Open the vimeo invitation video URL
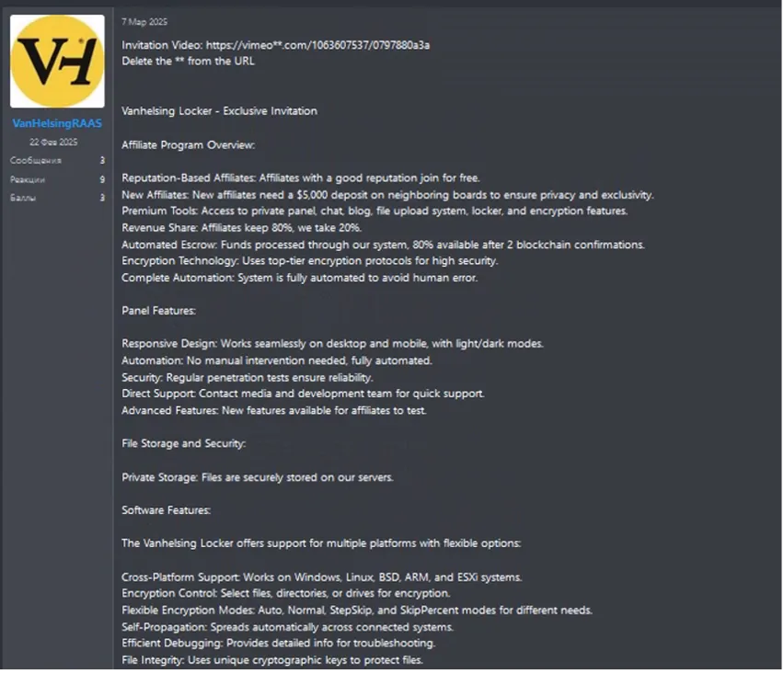Image resolution: width=784 pixels, height=674 pixels. click(x=317, y=45)
